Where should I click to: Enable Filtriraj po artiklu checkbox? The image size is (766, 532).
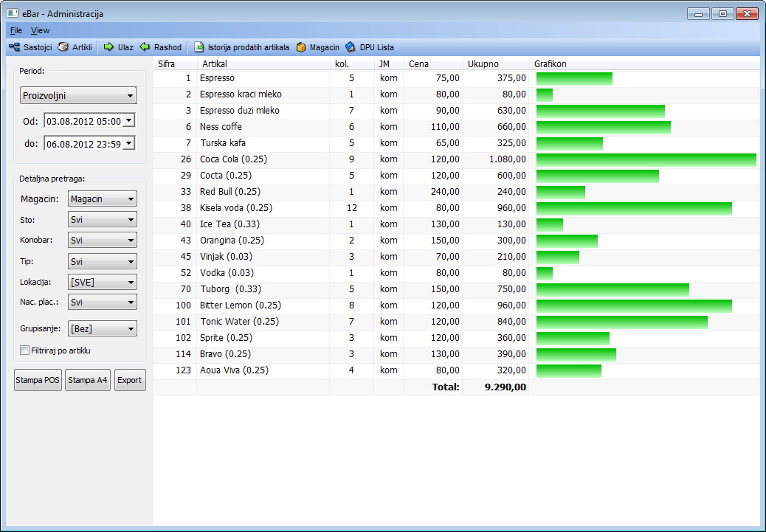tap(25, 350)
